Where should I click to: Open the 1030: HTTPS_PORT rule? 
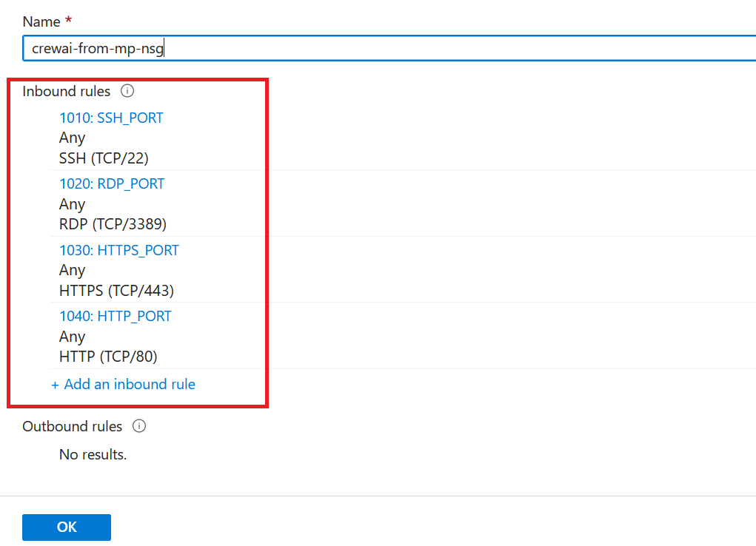click(119, 250)
